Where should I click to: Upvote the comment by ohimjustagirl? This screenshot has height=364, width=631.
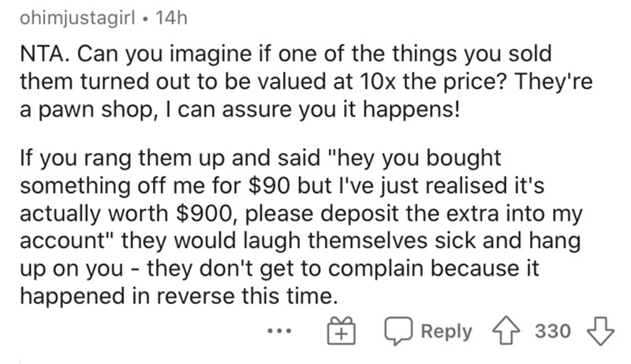point(506,332)
